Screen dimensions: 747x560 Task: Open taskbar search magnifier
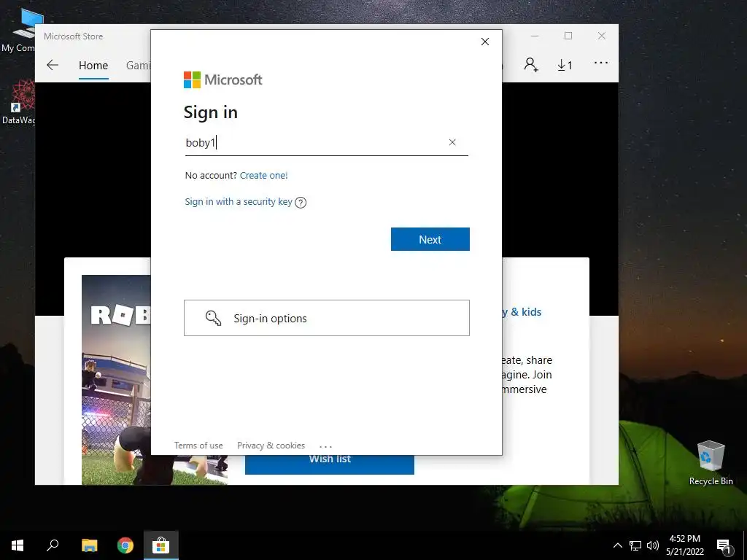point(53,545)
